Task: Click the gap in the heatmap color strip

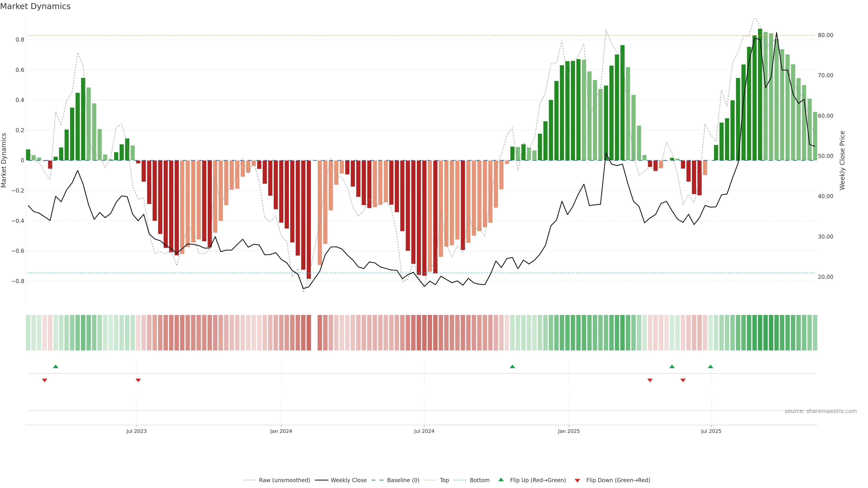Action: pyautogui.click(x=314, y=333)
